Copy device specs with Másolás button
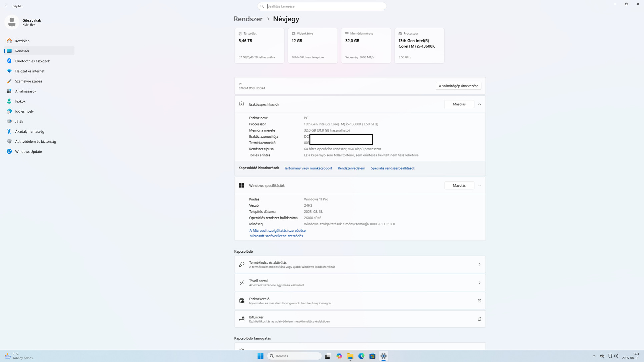This screenshot has width=644, height=362. 459,104
